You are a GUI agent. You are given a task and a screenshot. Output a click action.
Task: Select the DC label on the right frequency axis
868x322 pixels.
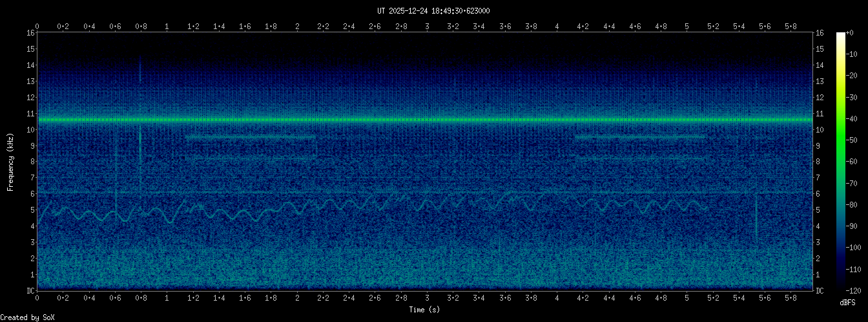(x=820, y=291)
